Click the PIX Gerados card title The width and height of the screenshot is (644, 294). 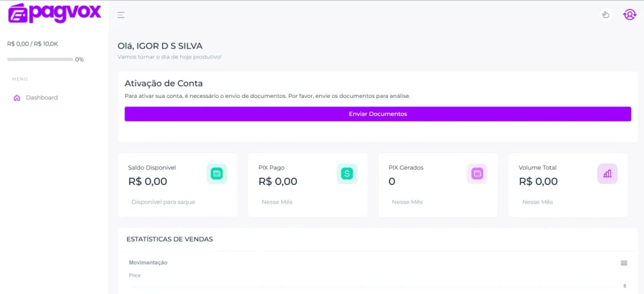[406, 168]
